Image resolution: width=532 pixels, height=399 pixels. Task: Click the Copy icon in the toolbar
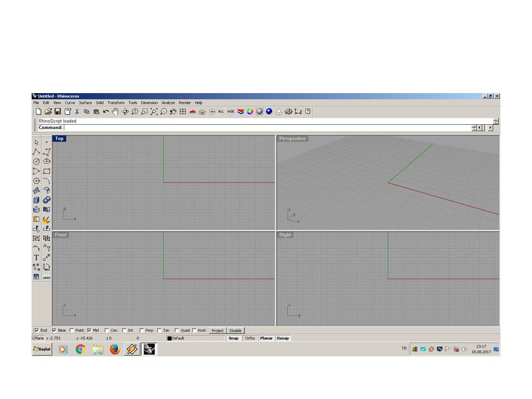tap(86, 111)
